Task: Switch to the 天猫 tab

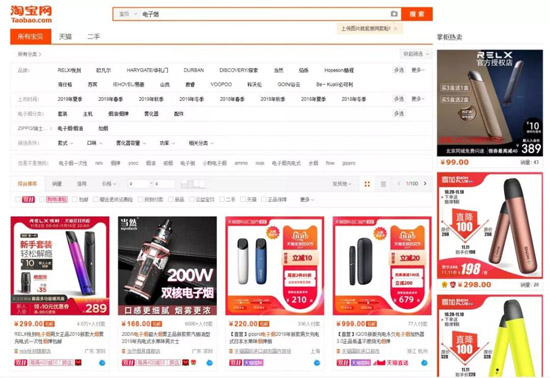Action: pos(65,36)
